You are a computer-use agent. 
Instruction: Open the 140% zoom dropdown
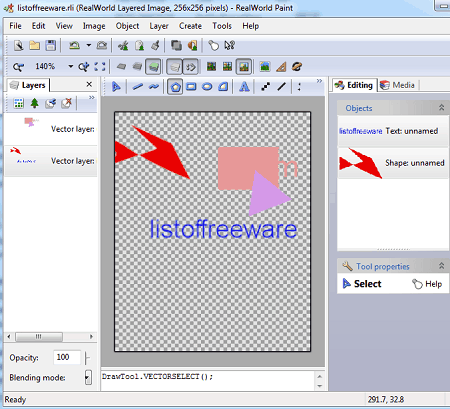pyautogui.click(x=71, y=66)
